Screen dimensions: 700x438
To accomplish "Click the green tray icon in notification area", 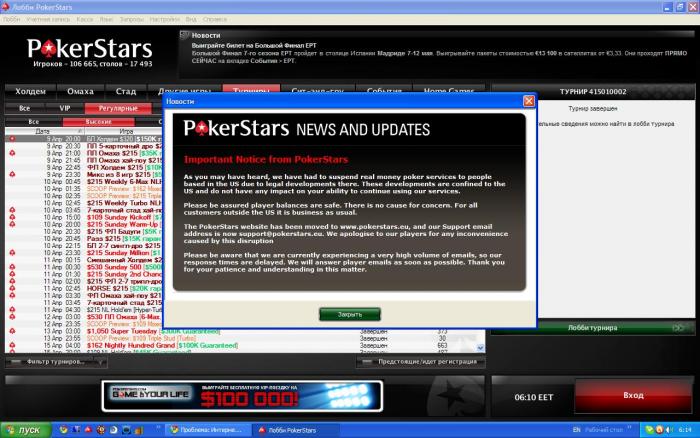I will (x=650, y=430).
